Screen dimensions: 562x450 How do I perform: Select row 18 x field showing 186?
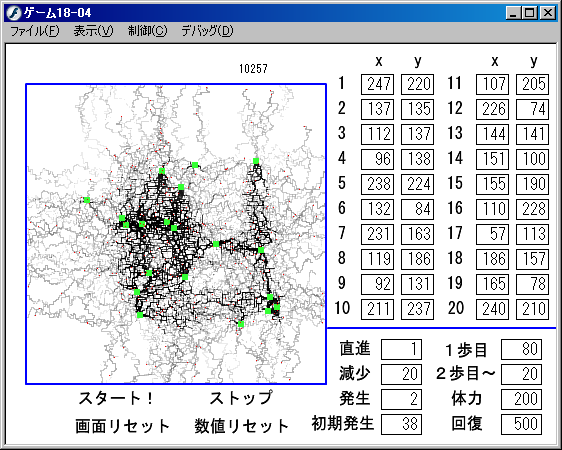[x=492, y=259]
